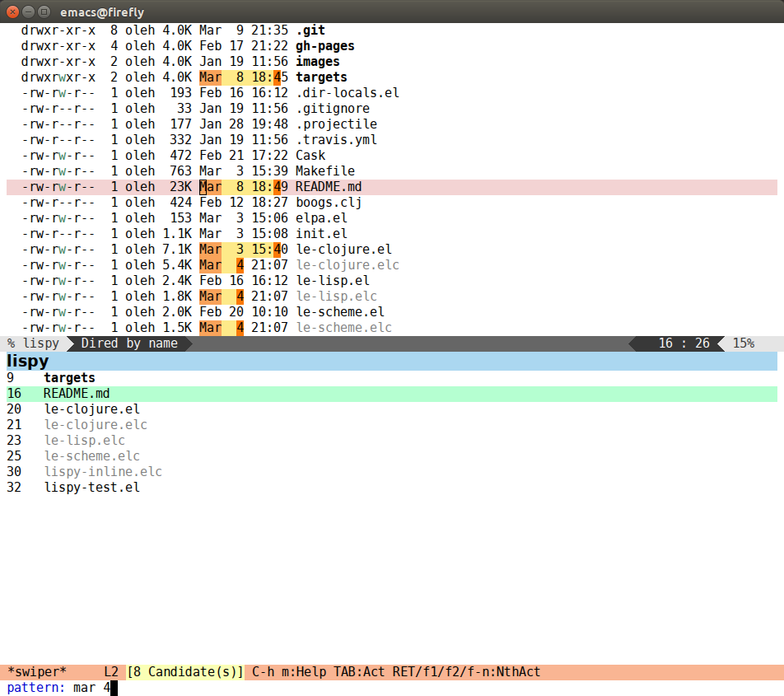This screenshot has height=696, width=784.
Task: Select candidate 21 le-clojure.elc in swiper
Action: pos(391,425)
